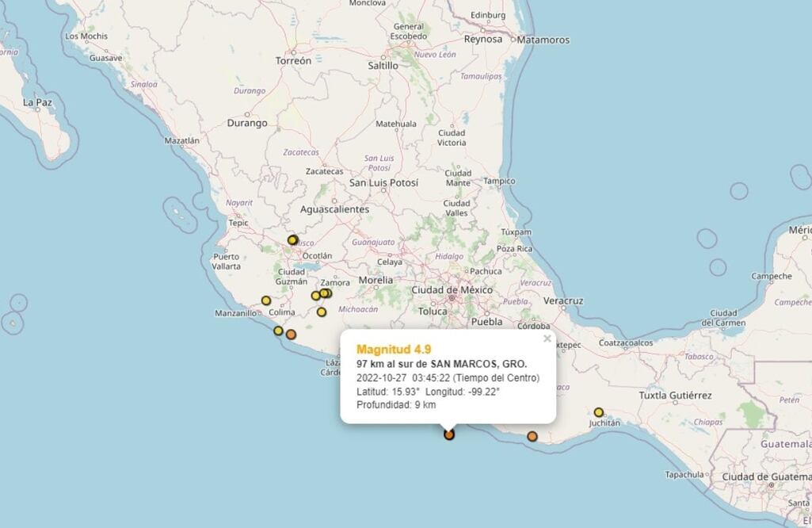The width and height of the screenshot is (812, 528).
Task: Select the yellow earthquake marker near Juchitán
Action: tap(599, 412)
